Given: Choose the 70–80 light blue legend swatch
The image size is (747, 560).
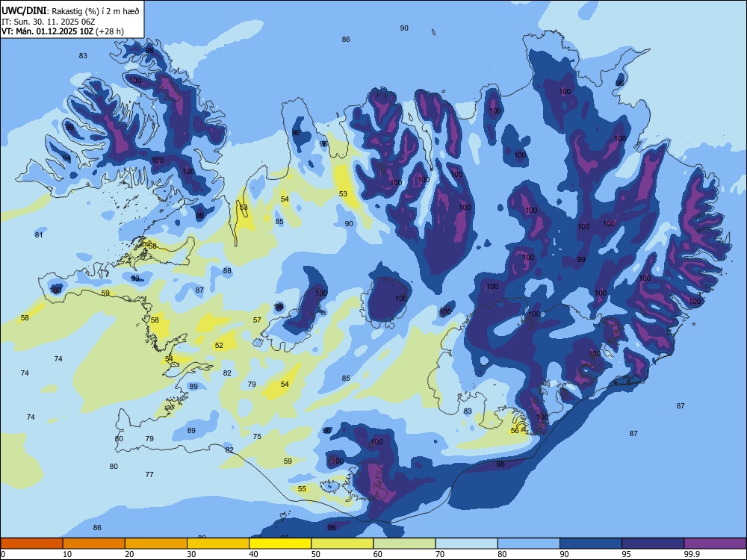Looking at the screenshot, I should 467,544.
